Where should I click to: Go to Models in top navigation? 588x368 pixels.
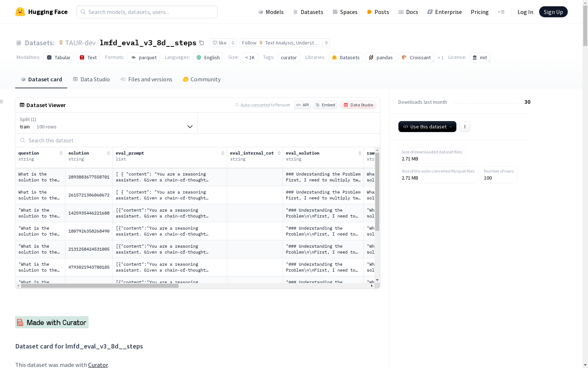(271, 12)
